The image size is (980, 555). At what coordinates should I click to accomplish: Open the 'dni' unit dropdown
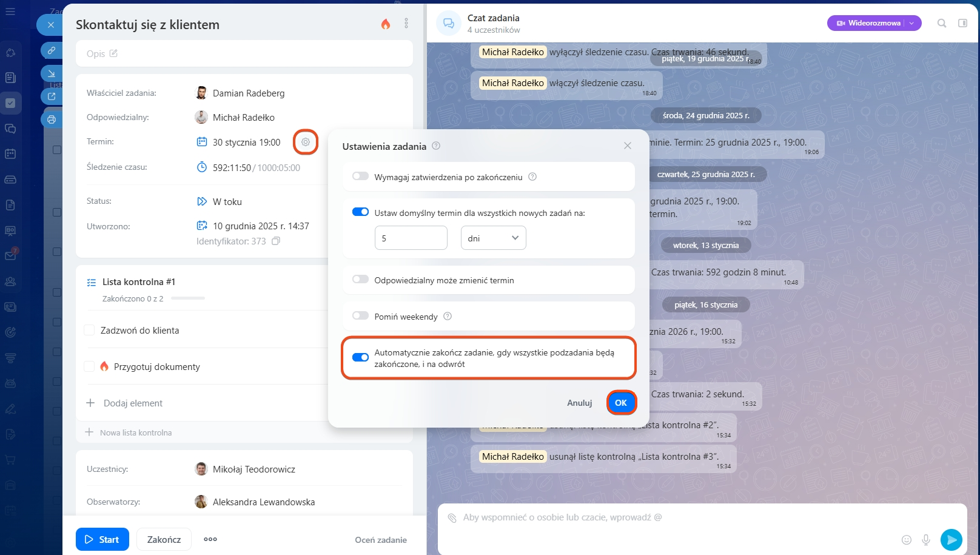(x=493, y=238)
